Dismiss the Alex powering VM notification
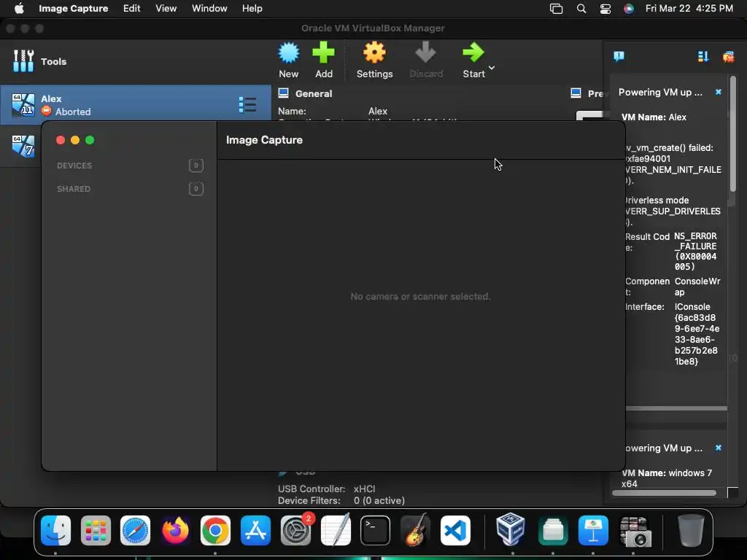The image size is (747, 560). pos(719,92)
